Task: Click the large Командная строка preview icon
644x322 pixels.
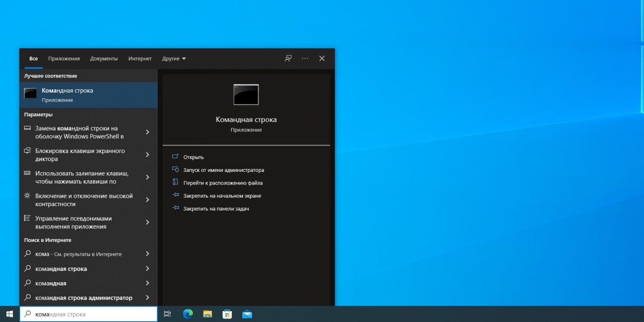Action: click(246, 94)
